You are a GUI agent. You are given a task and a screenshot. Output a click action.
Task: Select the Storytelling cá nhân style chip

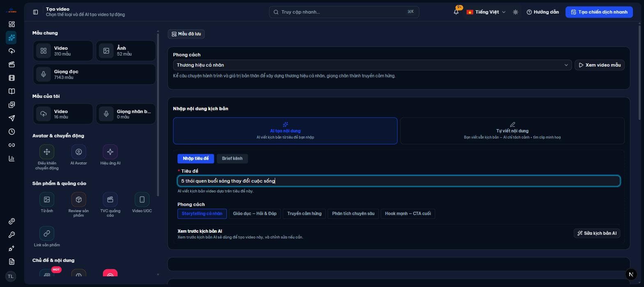(x=202, y=214)
